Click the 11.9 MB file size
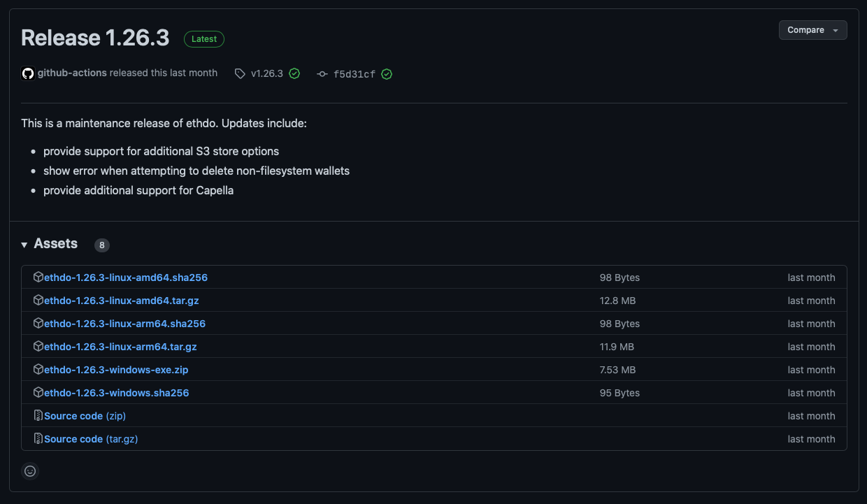Screen dimensions: 867x504 coord(617,347)
